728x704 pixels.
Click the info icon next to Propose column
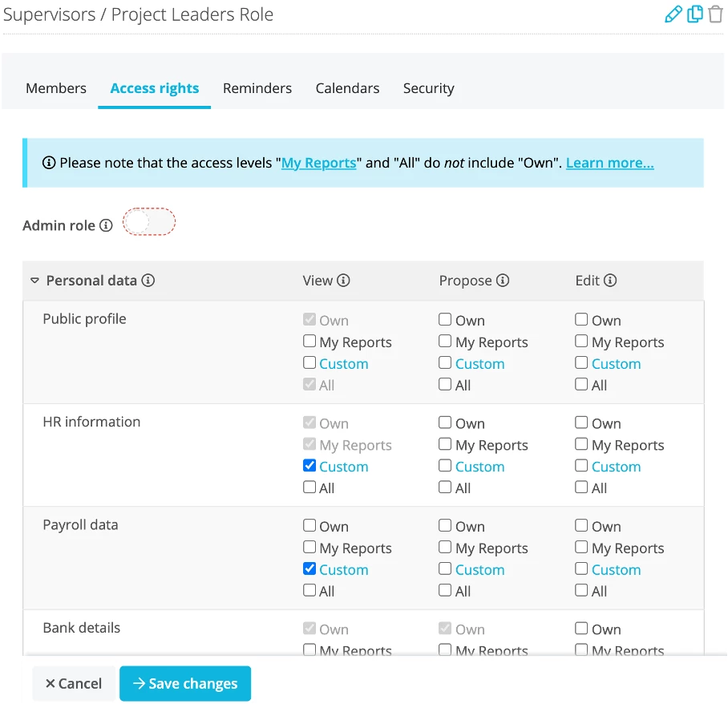click(x=503, y=280)
